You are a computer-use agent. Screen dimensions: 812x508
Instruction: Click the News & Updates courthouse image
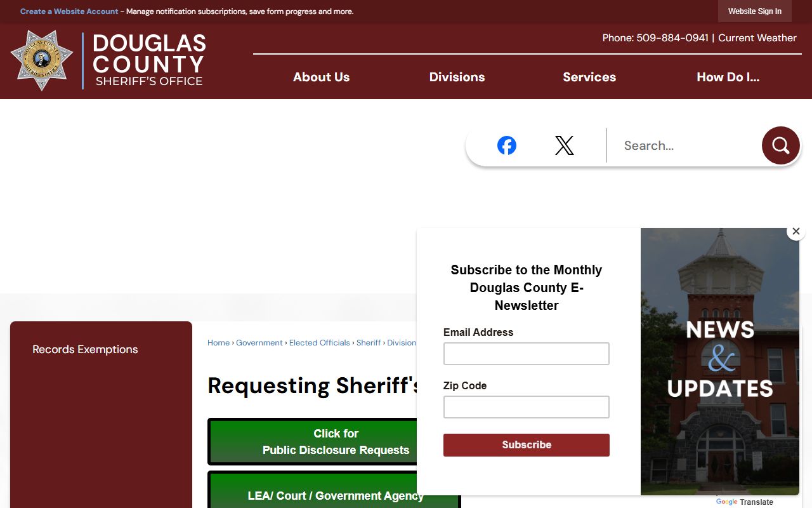720,361
